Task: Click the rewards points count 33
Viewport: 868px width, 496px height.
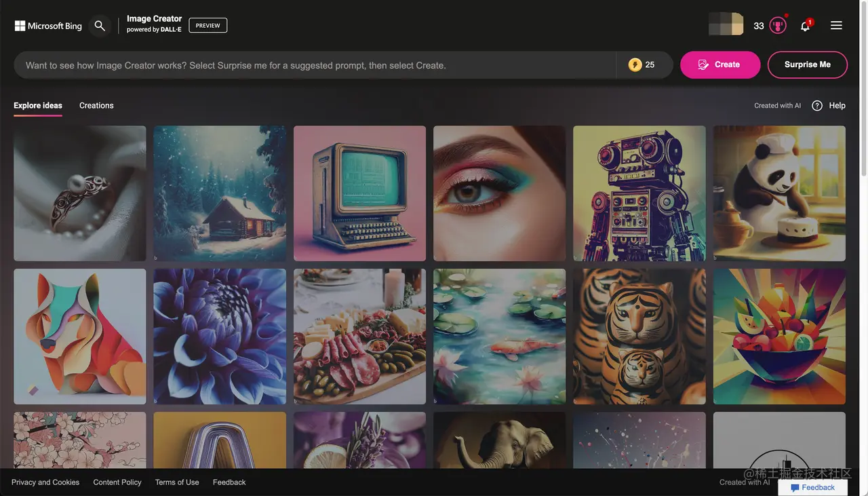Action: [759, 26]
